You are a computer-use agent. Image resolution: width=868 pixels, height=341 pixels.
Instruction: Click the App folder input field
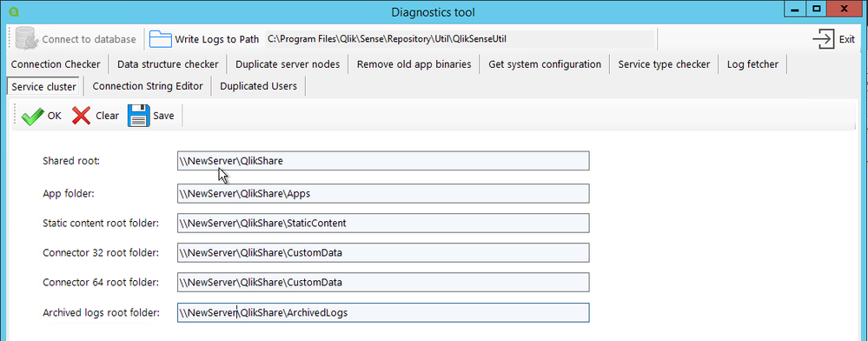[x=383, y=193]
